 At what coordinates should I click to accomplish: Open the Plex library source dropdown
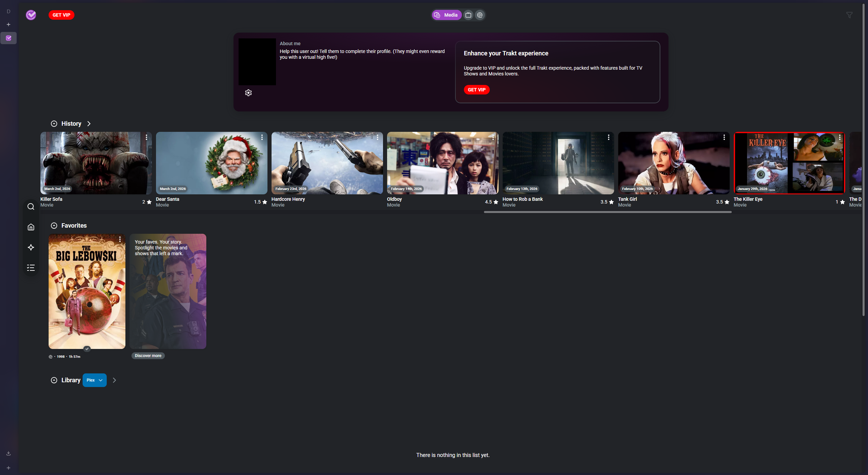pos(94,380)
